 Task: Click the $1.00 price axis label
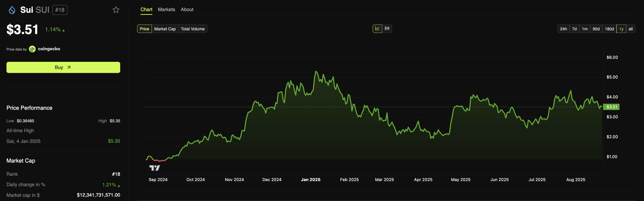click(612, 157)
